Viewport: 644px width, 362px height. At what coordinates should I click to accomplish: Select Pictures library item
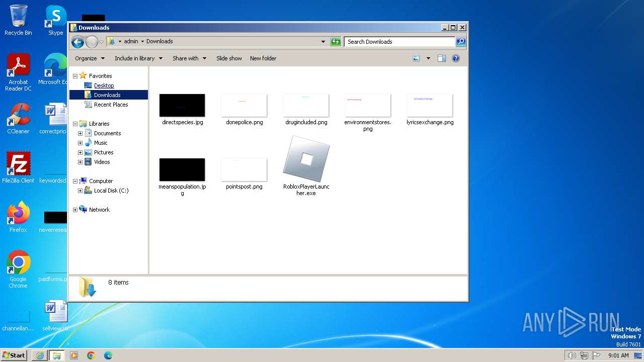(x=104, y=152)
